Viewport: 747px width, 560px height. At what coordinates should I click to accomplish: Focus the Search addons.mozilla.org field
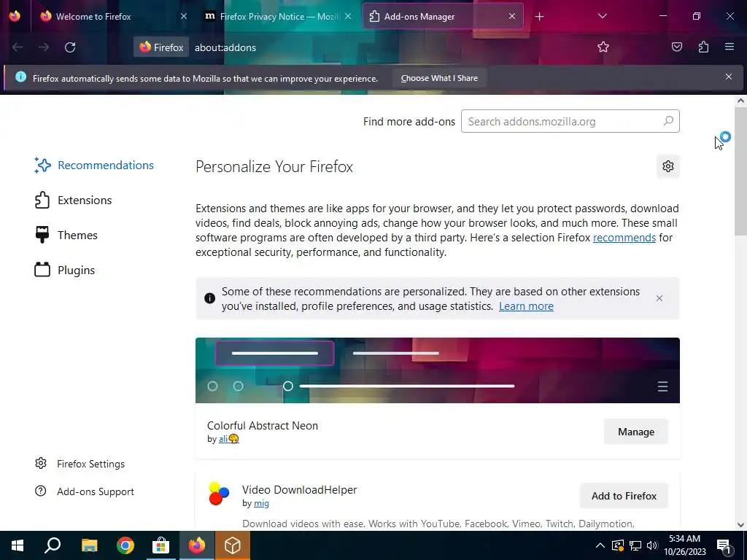click(570, 122)
